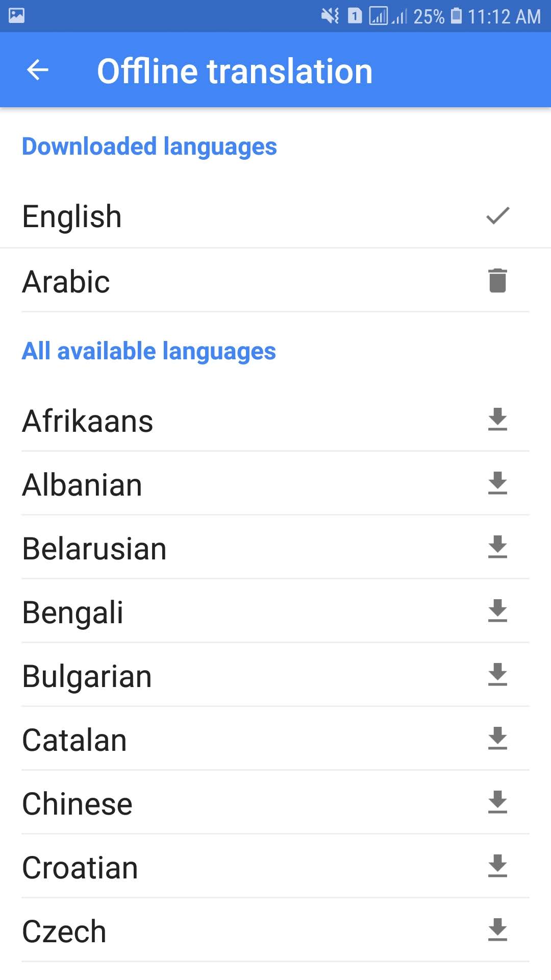Download Albanian for offline use

click(497, 483)
